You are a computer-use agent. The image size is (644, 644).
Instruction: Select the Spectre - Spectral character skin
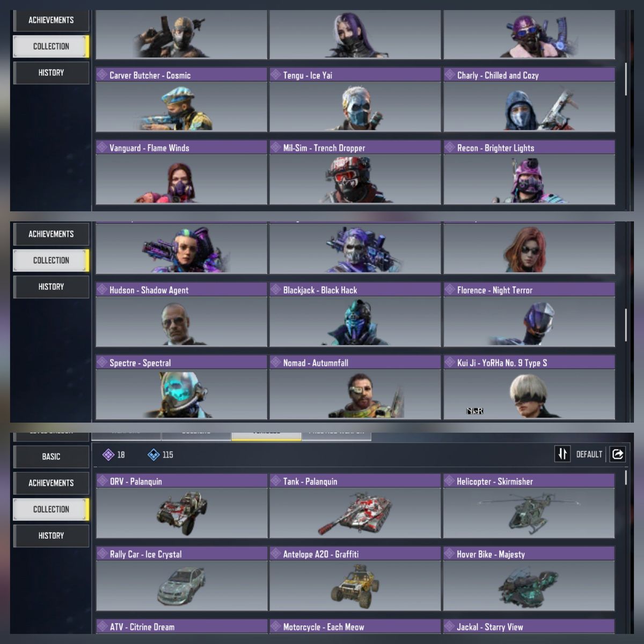point(181,387)
